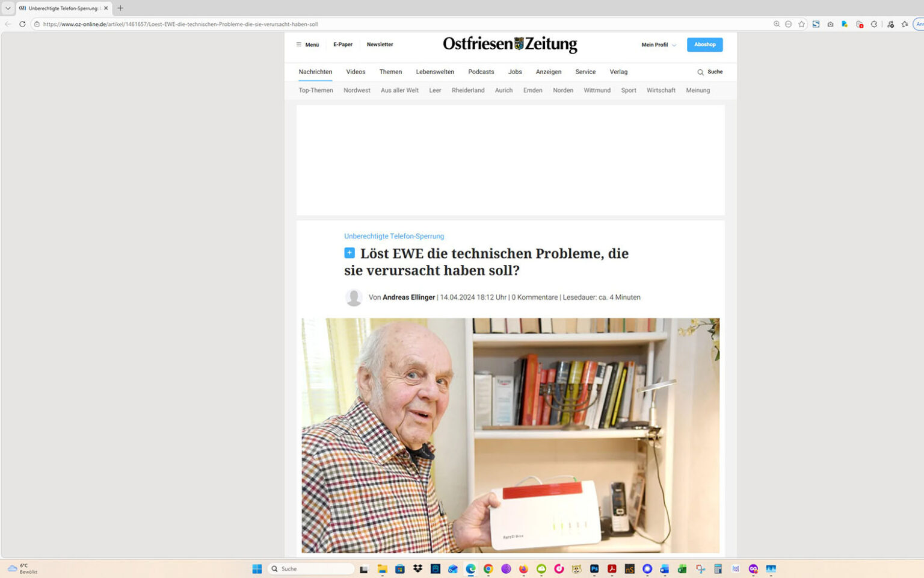
Task: Reload the page with the refresh icon
Action: point(22,24)
